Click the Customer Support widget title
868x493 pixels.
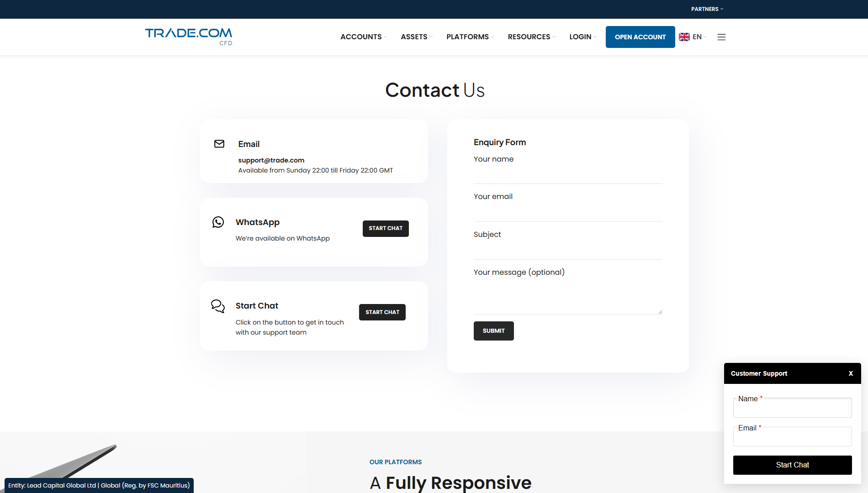coord(759,373)
